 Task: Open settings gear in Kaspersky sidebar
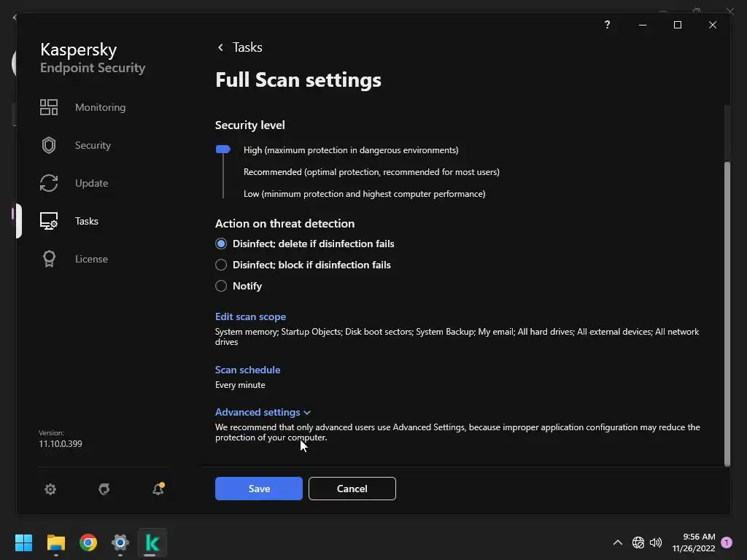click(50, 489)
